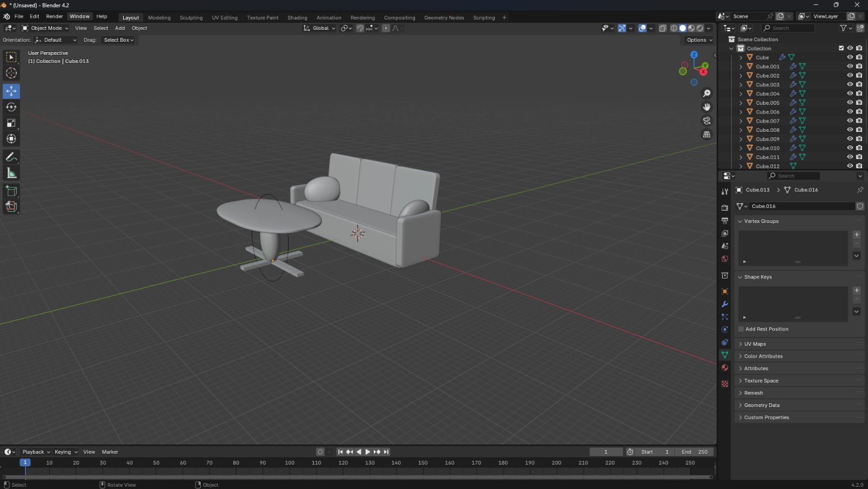The image size is (868, 489).
Task: Toggle Collection exclude checkbox
Action: (x=841, y=48)
